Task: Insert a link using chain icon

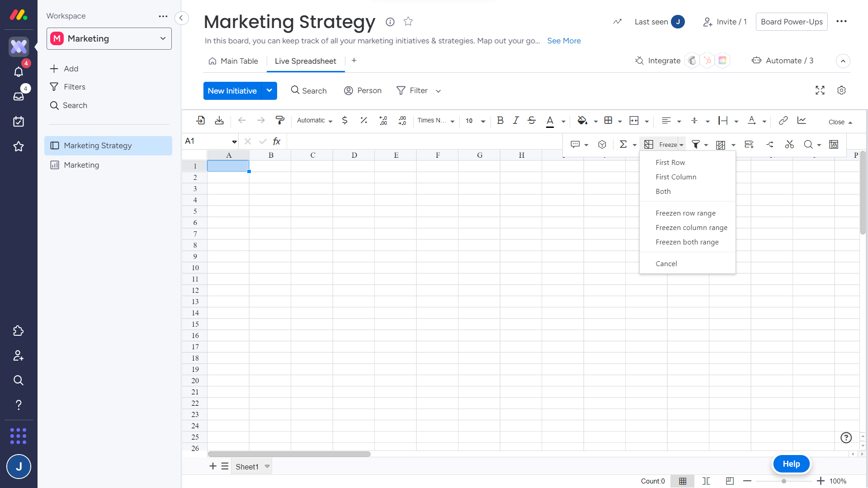Action: click(x=783, y=120)
